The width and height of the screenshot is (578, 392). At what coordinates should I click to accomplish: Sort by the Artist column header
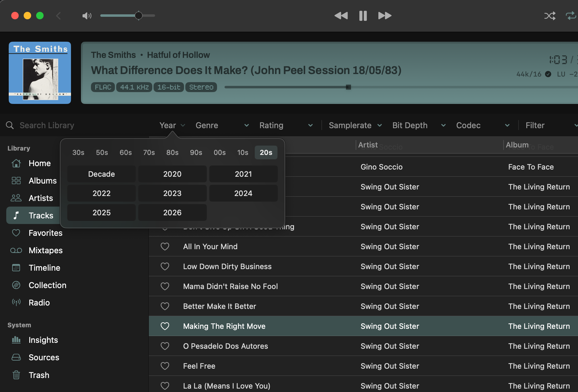point(368,145)
